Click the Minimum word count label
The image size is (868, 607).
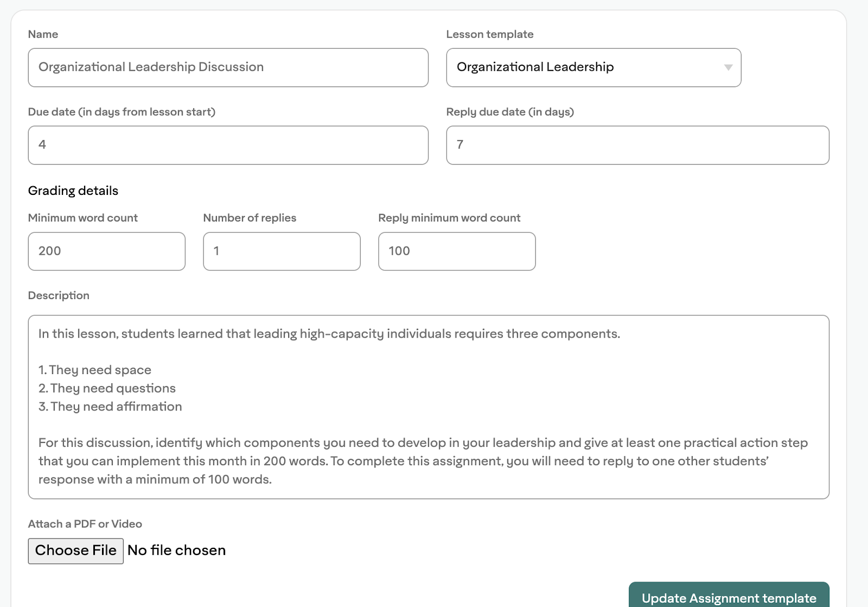coord(82,218)
